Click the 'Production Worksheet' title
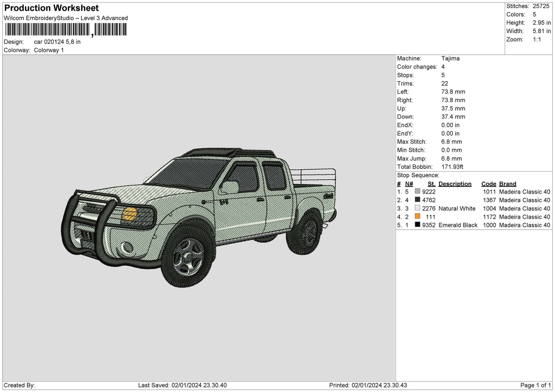 point(51,8)
